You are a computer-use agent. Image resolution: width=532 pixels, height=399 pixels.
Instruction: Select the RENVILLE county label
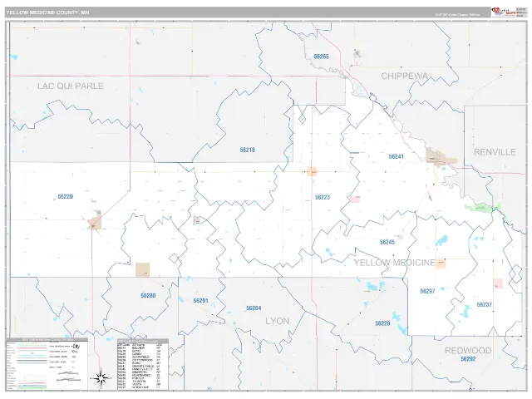pyautogui.click(x=495, y=152)
